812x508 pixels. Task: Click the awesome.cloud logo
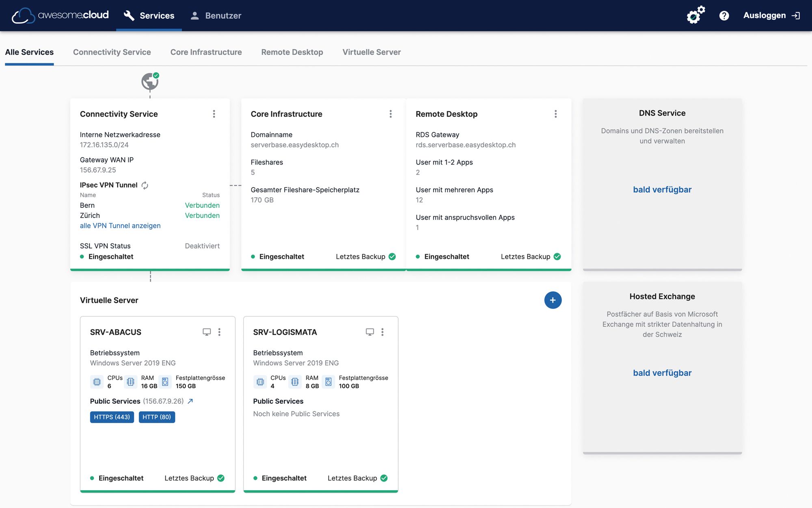(x=60, y=15)
